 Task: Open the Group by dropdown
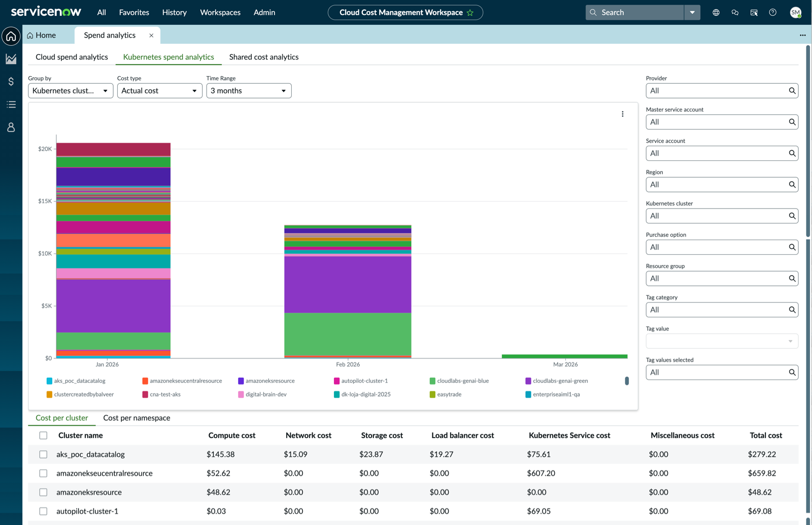pyautogui.click(x=71, y=91)
